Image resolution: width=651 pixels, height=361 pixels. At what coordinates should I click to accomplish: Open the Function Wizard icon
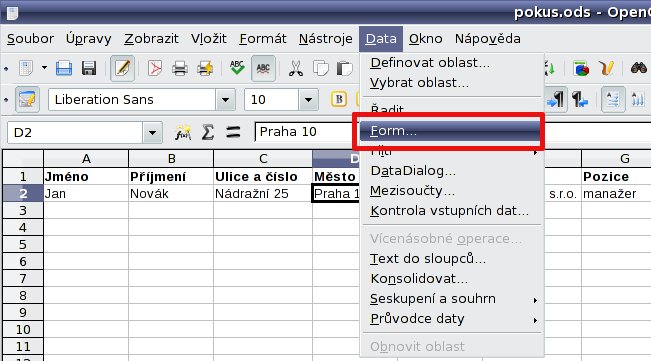(x=183, y=132)
